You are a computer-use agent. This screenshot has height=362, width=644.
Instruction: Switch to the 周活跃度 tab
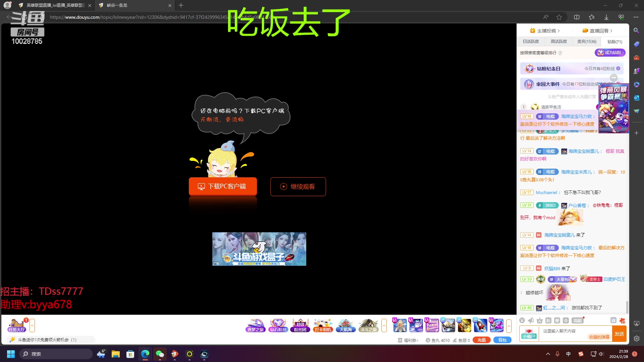pyautogui.click(x=558, y=42)
